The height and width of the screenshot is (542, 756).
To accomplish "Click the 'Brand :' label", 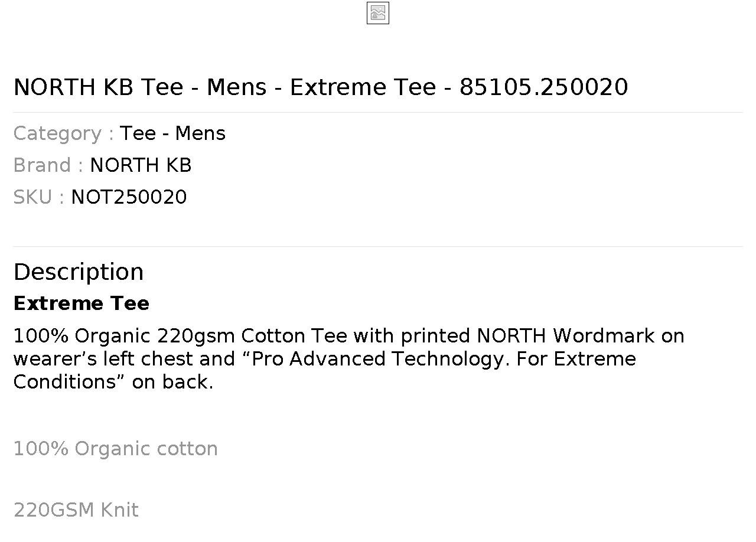I will pyautogui.click(x=48, y=165).
